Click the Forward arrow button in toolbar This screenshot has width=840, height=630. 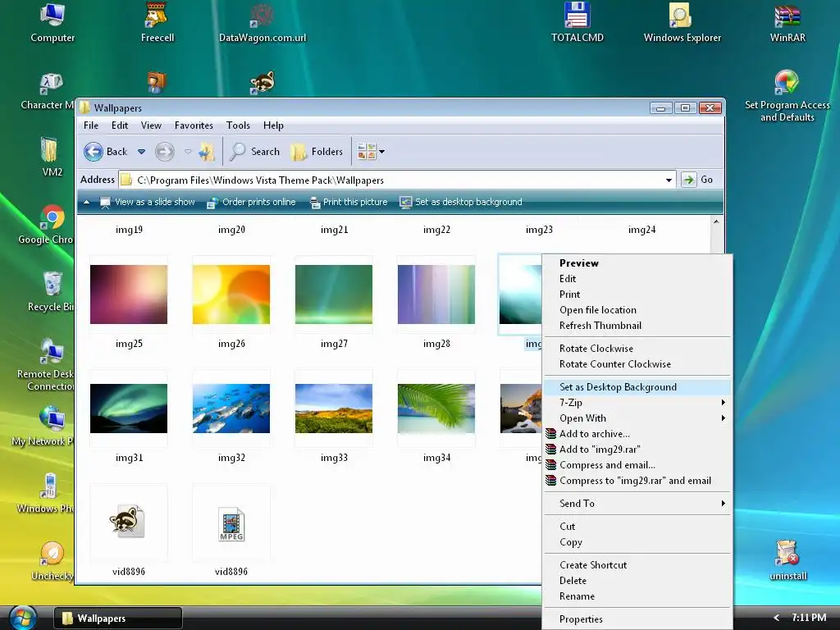coord(164,152)
